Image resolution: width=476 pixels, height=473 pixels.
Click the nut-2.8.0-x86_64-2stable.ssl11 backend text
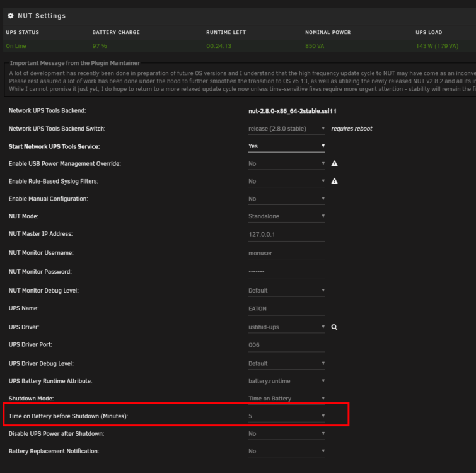(293, 111)
